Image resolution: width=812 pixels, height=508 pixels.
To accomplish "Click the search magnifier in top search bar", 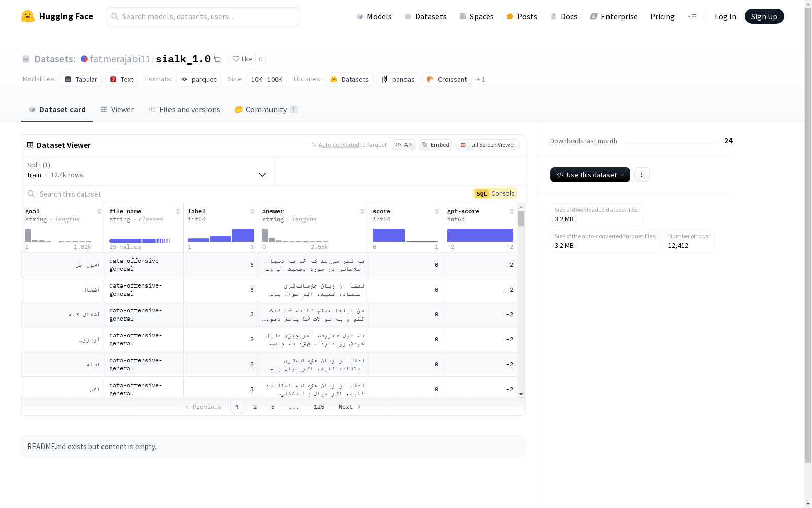I will pyautogui.click(x=115, y=16).
